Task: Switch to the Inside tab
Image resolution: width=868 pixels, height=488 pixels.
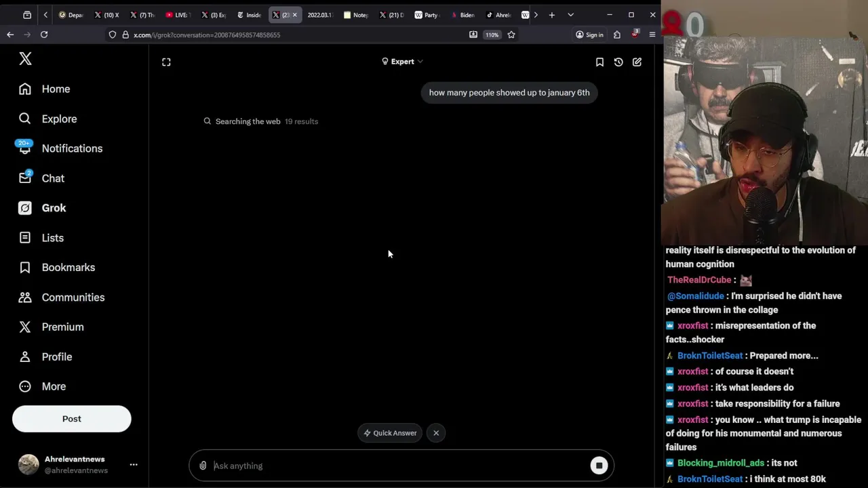Action: coord(250,15)
